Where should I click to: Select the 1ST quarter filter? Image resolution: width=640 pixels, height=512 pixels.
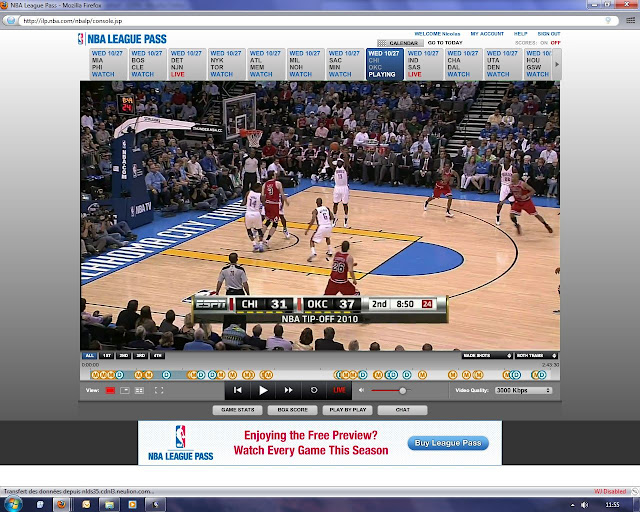point(107,356)
